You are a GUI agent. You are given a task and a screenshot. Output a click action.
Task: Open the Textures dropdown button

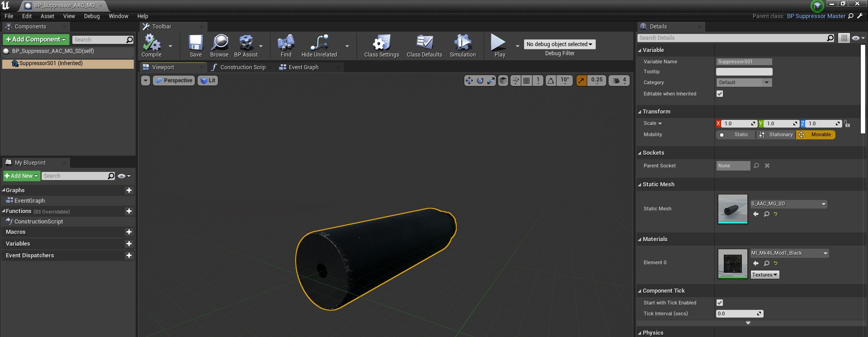click(765, 275)
